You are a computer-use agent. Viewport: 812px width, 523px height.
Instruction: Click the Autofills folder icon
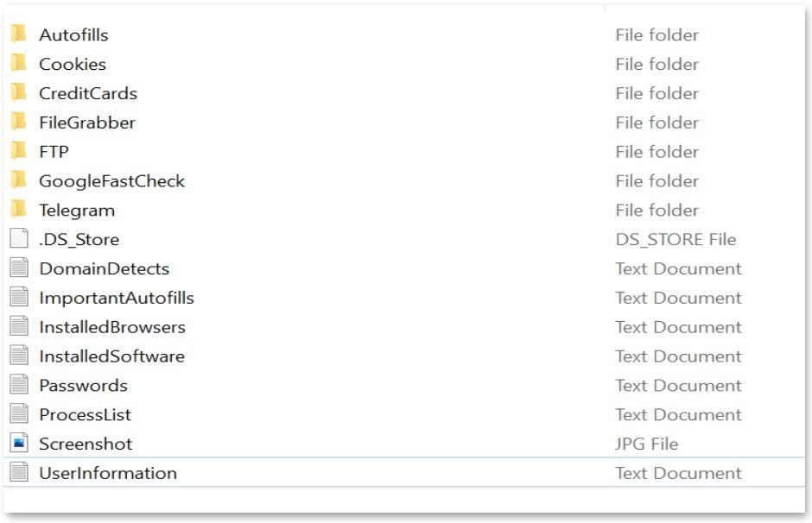(19, 35)
